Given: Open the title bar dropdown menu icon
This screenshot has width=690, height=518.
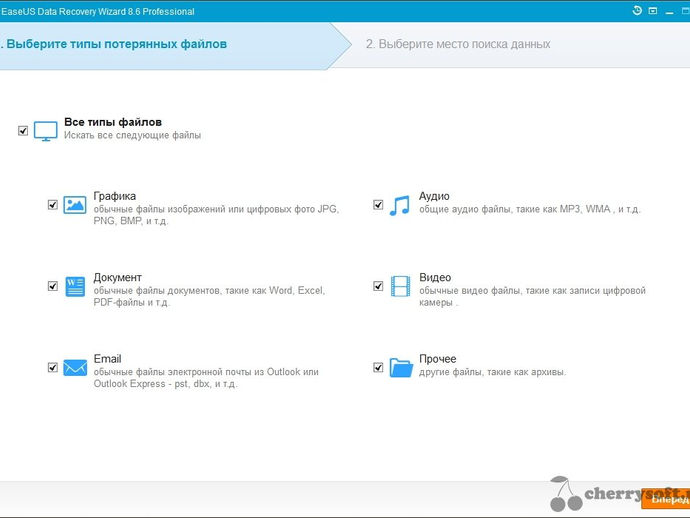Looking at the screenshot, I should [653, 11].
